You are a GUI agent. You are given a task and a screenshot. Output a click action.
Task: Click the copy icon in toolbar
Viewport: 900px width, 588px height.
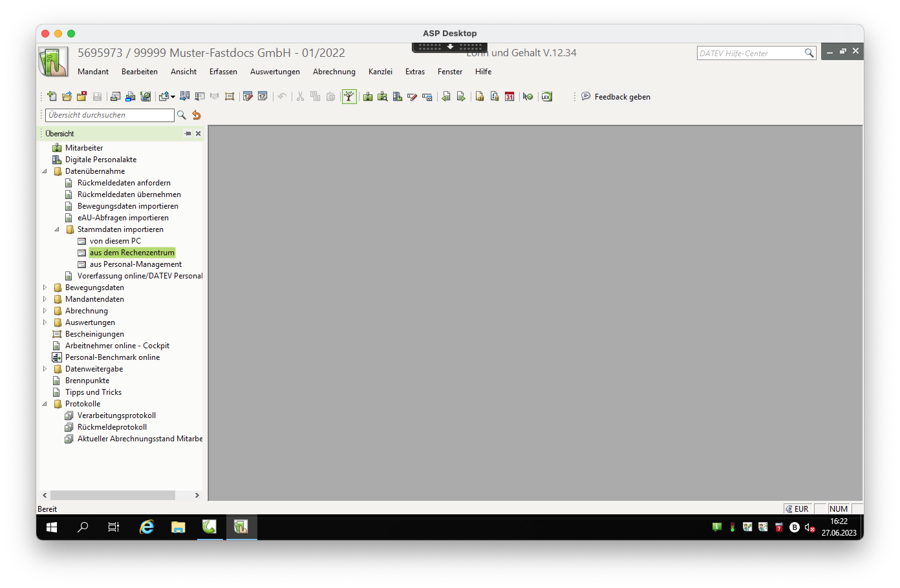pyautogui.click(x=316, y=96)
